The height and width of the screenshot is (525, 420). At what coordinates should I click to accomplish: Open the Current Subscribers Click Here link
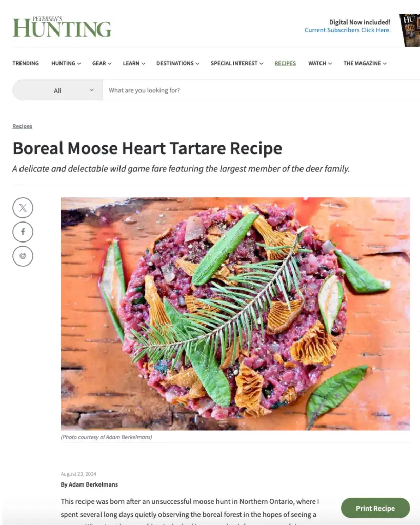tap(347, 30)
